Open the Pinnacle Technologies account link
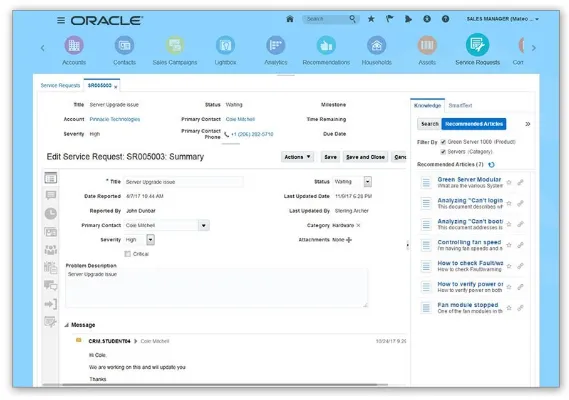 click(x=115, y=119)
